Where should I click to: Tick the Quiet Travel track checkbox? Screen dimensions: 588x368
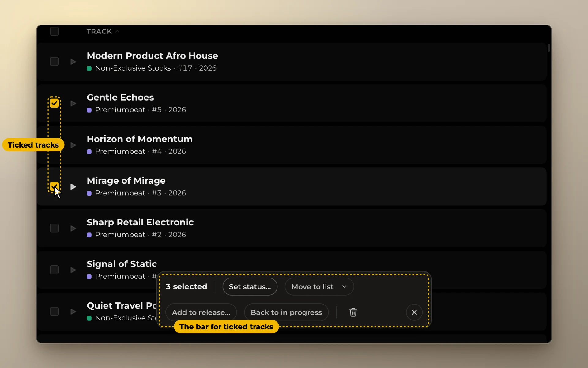click(54, 312)
